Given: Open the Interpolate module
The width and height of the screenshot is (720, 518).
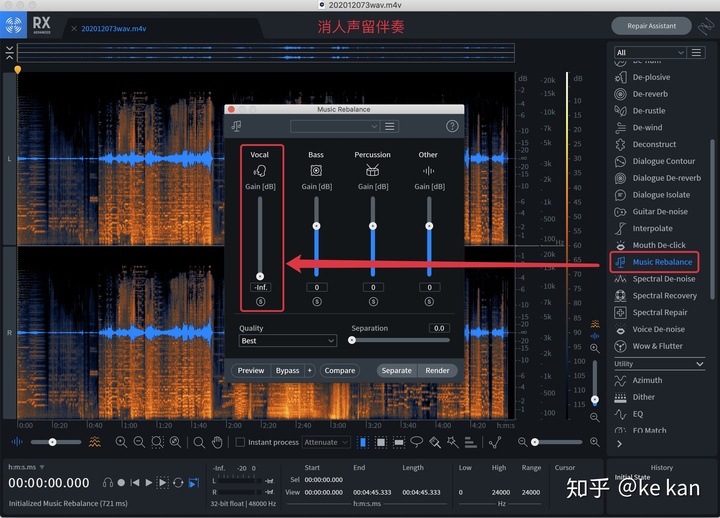Looking at the screenshot, I should [x=644, y=228].
